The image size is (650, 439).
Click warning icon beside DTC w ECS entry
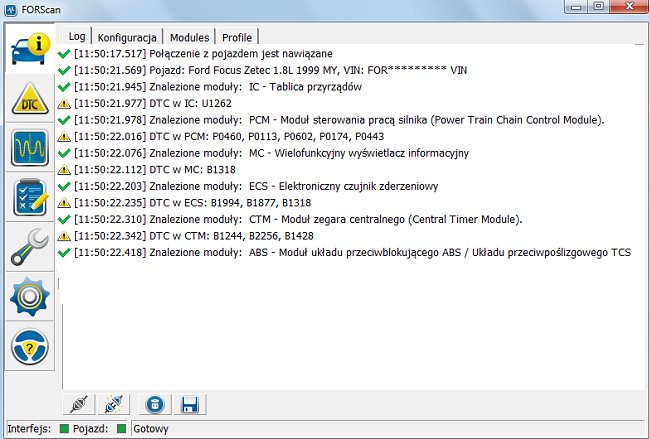[x=64, y=203]
